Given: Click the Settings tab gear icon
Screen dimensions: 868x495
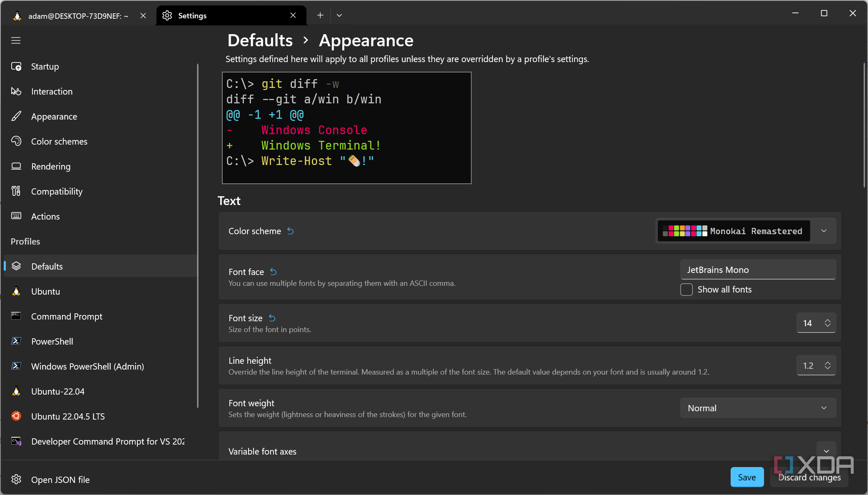Looking at the screenshot, I should point(167,15).
